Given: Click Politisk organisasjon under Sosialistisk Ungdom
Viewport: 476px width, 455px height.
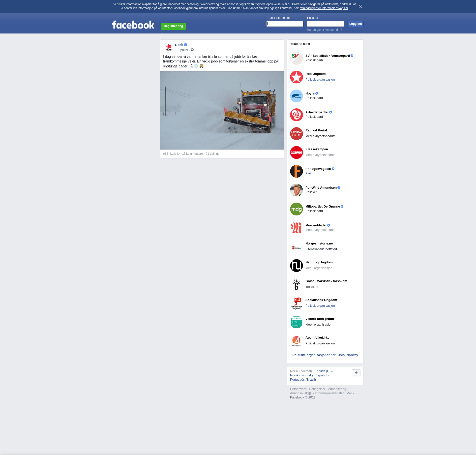Looking at the screenshot, I should coord(320,306).
